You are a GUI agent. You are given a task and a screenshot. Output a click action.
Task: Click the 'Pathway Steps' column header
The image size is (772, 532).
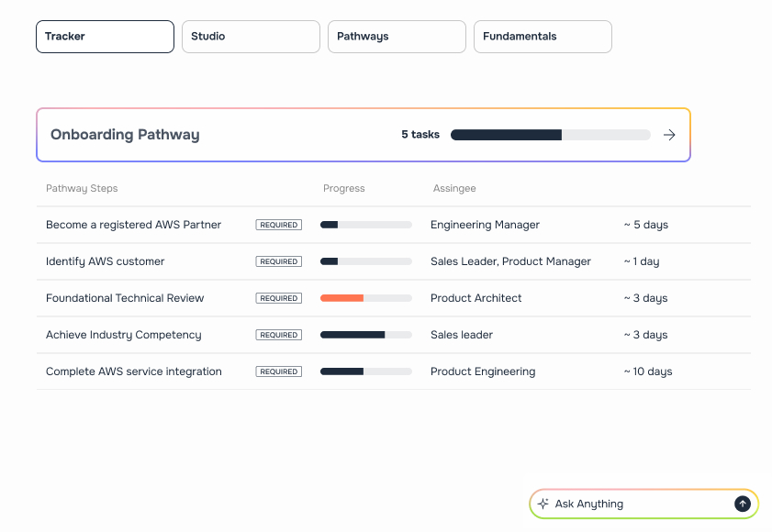pos(82,188)
